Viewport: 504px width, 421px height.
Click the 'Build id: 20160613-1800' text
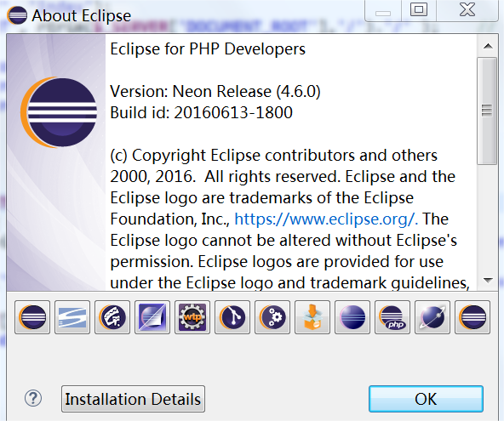201,113
